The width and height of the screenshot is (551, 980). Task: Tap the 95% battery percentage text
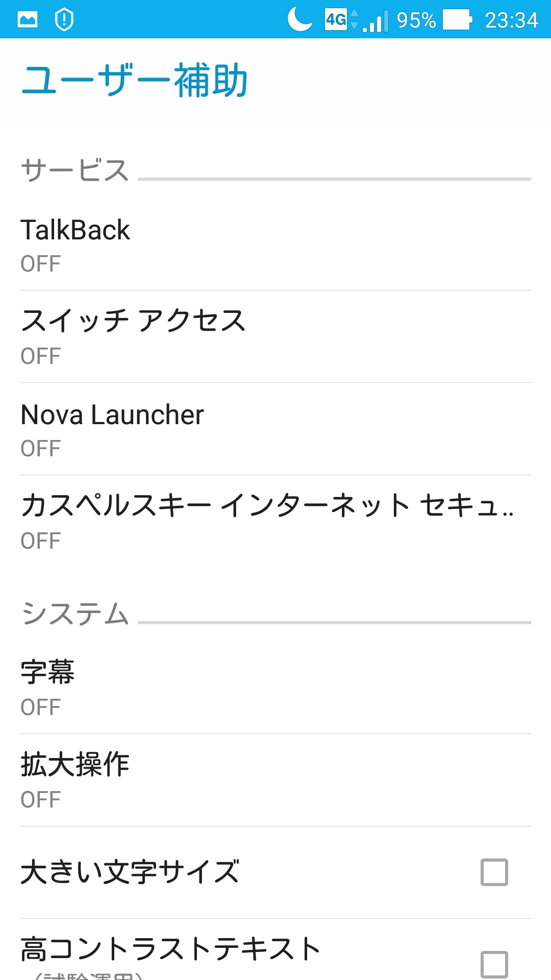pos(416,20)
